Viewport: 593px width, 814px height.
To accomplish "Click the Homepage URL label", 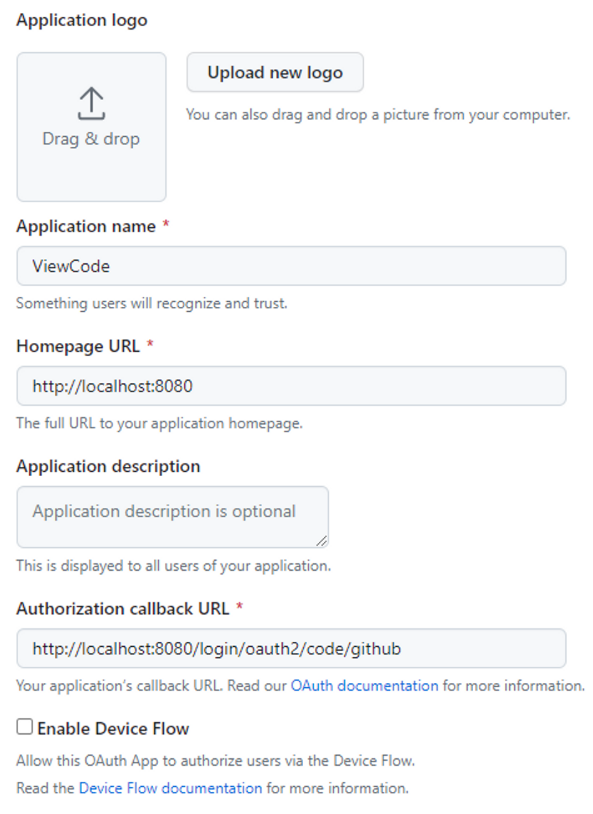I will [x=78, y=346].
